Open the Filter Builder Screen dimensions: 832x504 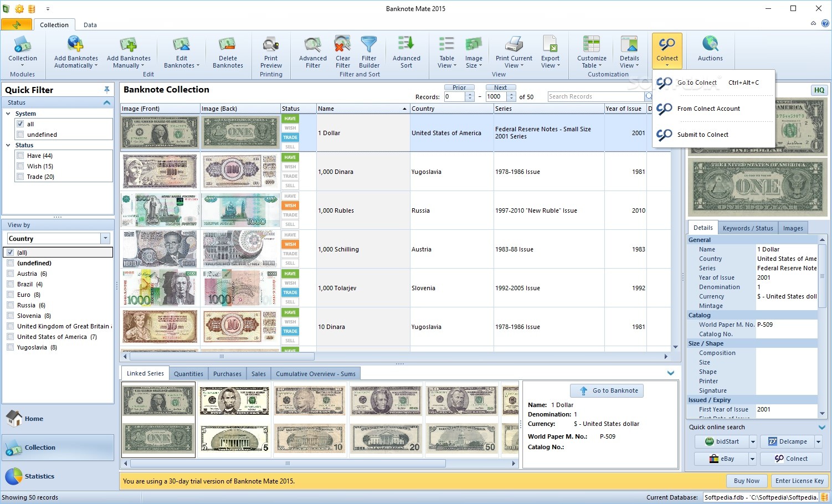[x=369, y=52]
